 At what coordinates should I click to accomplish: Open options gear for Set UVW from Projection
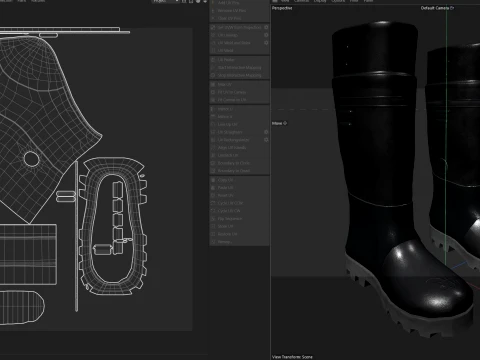coord(266,27)
